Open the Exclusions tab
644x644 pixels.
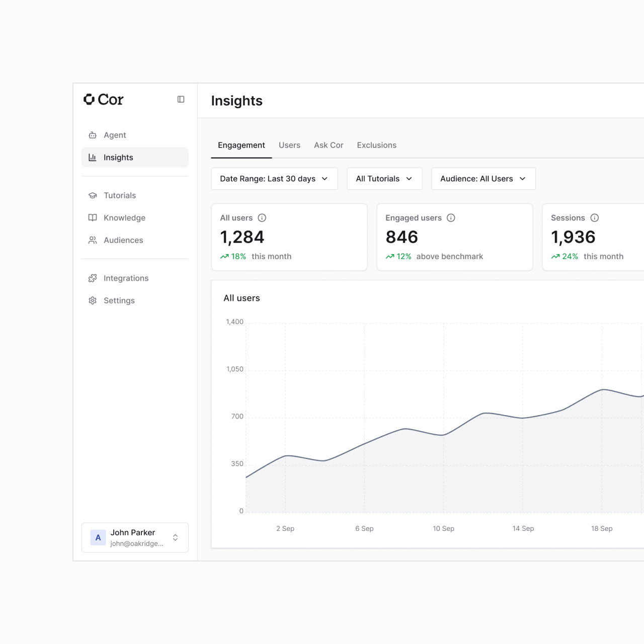(377, 145)
